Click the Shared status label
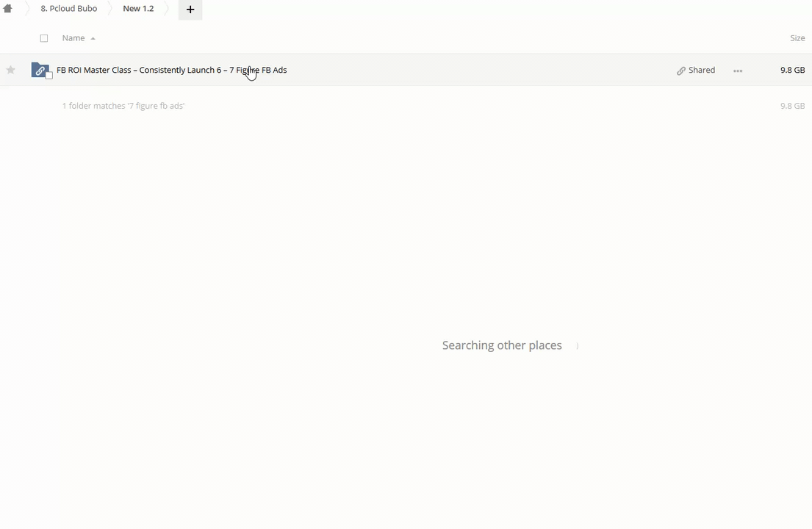 coord(701,71)
